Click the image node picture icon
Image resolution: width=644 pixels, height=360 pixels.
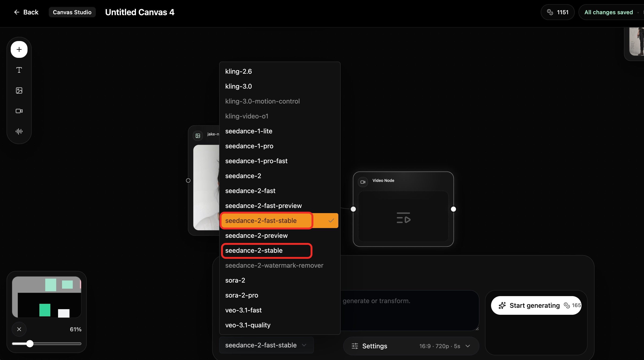(198, 136)
